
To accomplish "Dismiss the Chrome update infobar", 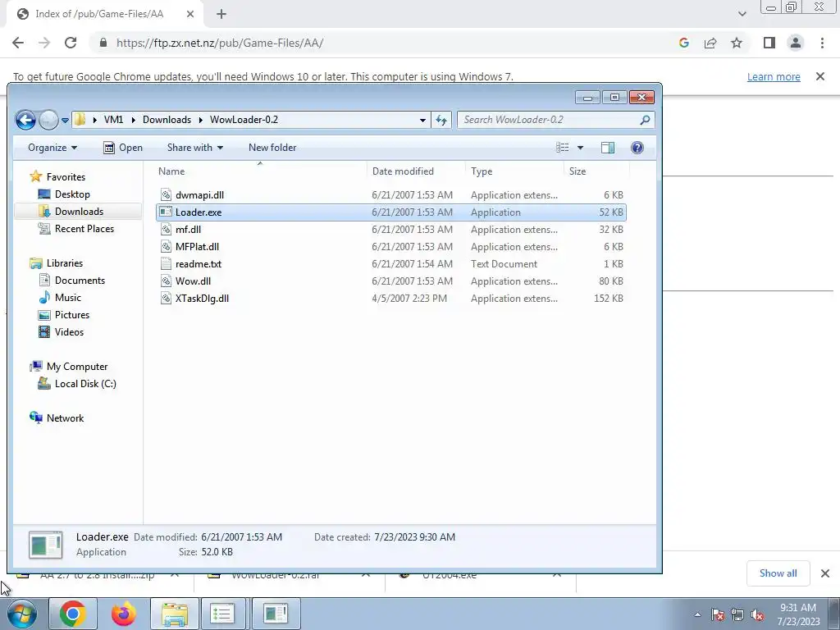I will tap(820, 76).
